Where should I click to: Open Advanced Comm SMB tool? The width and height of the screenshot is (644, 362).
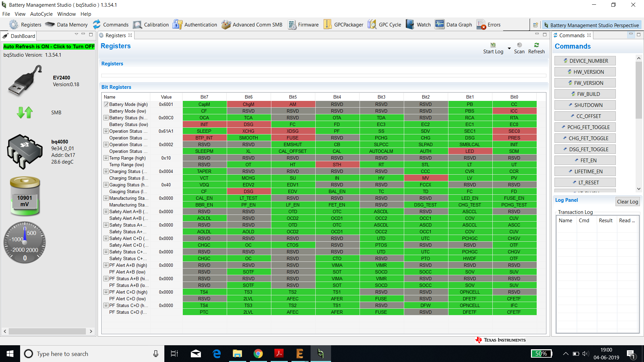click(252, 24)
